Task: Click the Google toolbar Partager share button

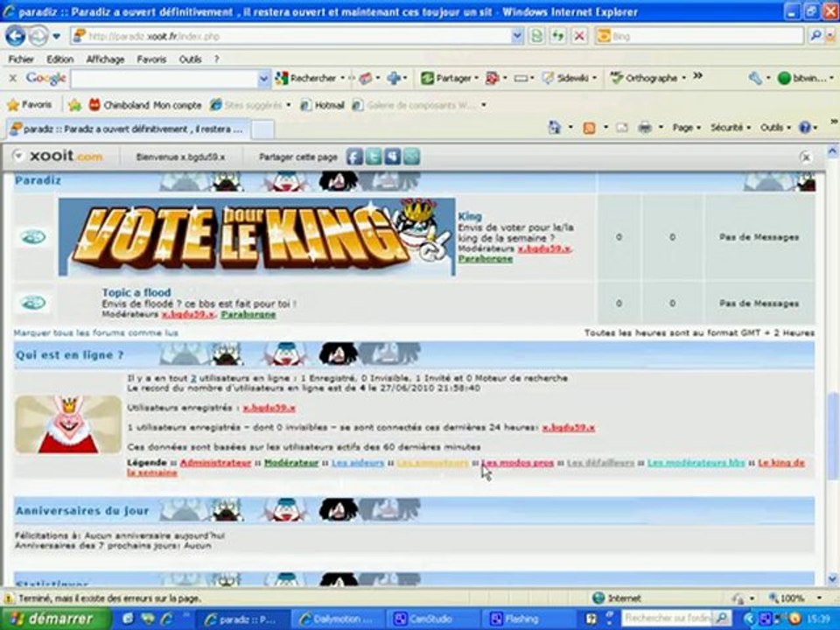Action: 445,78
